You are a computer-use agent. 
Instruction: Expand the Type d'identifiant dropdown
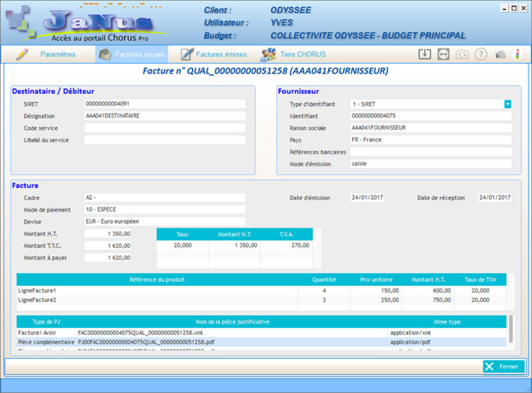(508, 104)
